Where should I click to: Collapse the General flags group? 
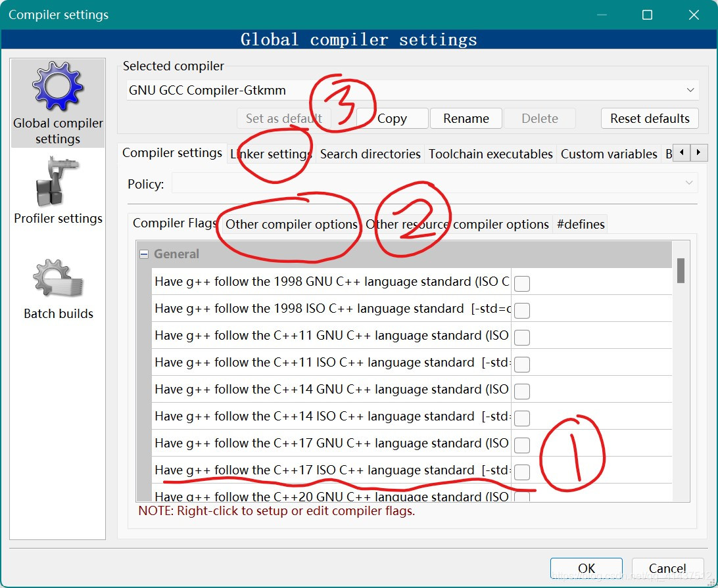143,254
